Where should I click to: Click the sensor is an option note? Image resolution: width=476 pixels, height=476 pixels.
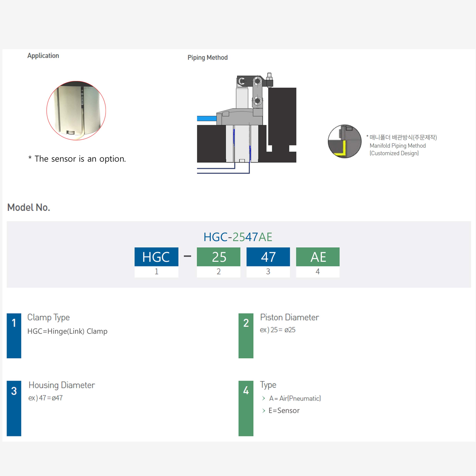point(77,159)
